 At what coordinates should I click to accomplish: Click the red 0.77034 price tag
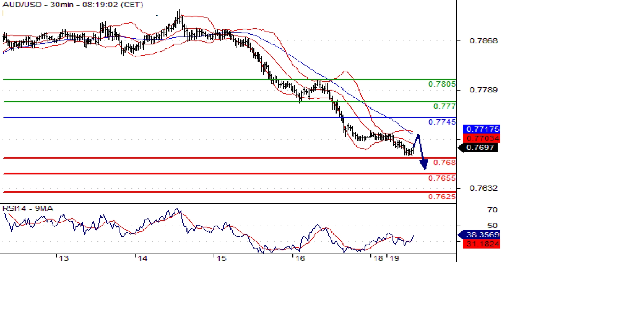point(482,138)
